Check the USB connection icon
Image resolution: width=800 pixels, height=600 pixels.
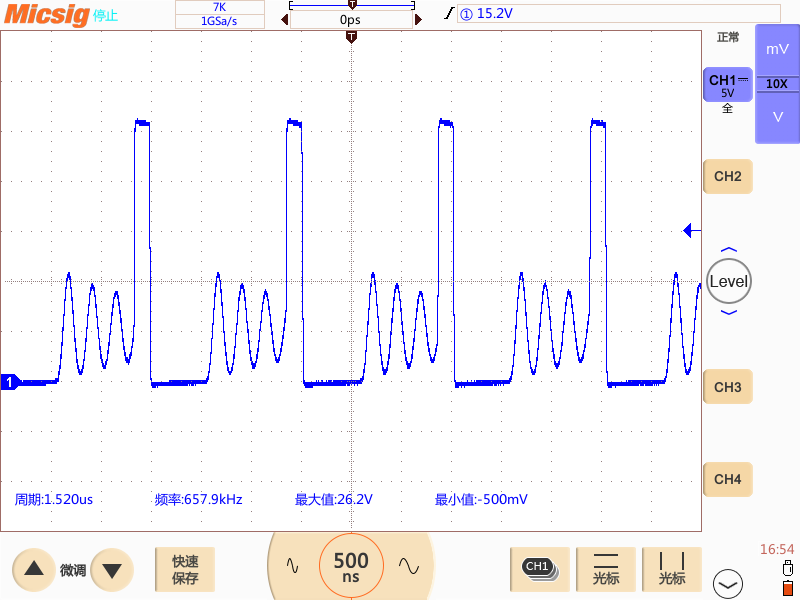(x=788, y=567)
